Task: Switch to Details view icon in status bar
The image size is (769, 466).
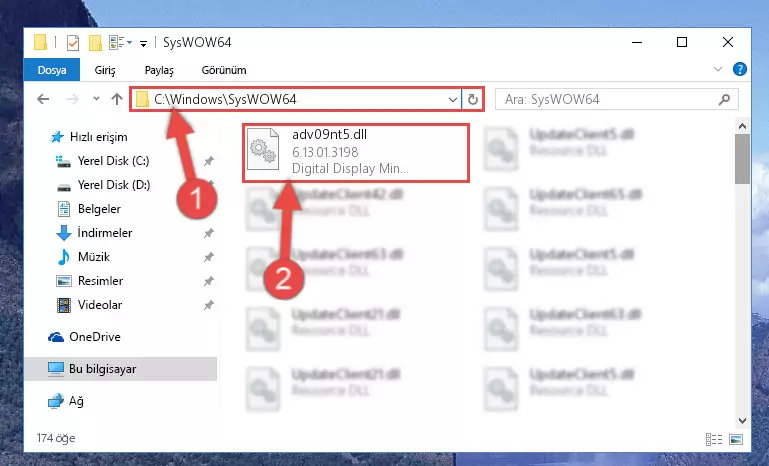Action: [714, 439]
